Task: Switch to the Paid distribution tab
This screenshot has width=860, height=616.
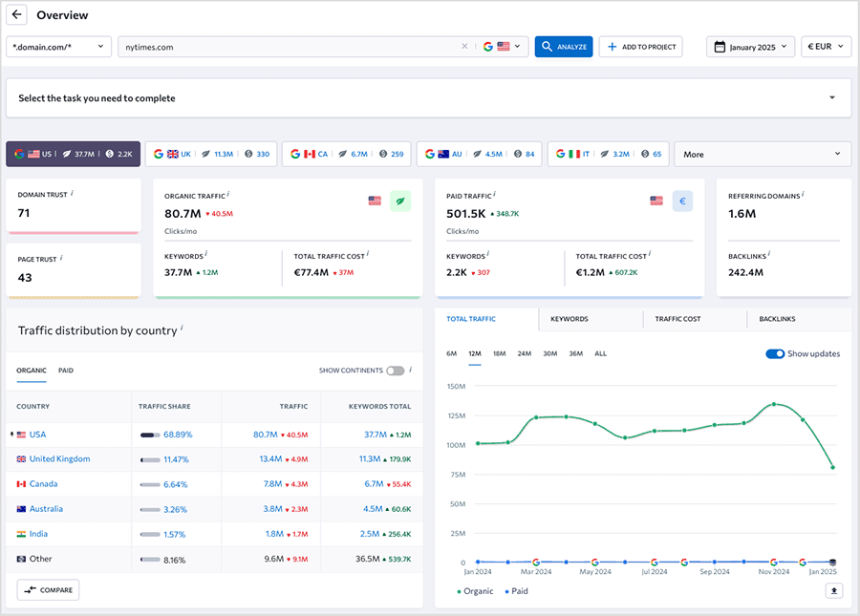Action: pos(66,371)
